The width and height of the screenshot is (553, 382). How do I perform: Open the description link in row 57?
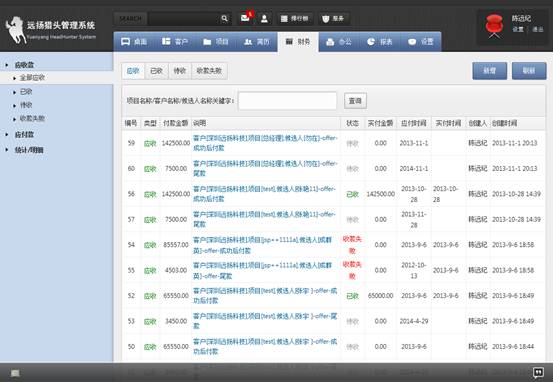[x=264, y=219]
